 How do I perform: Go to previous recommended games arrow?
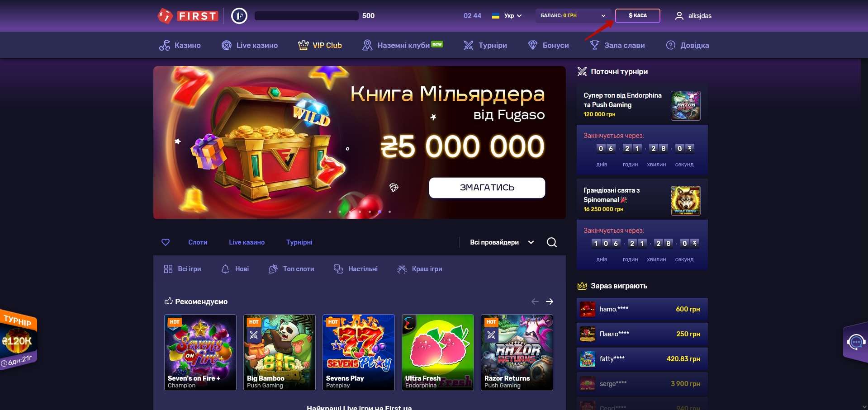coord(535,302)
